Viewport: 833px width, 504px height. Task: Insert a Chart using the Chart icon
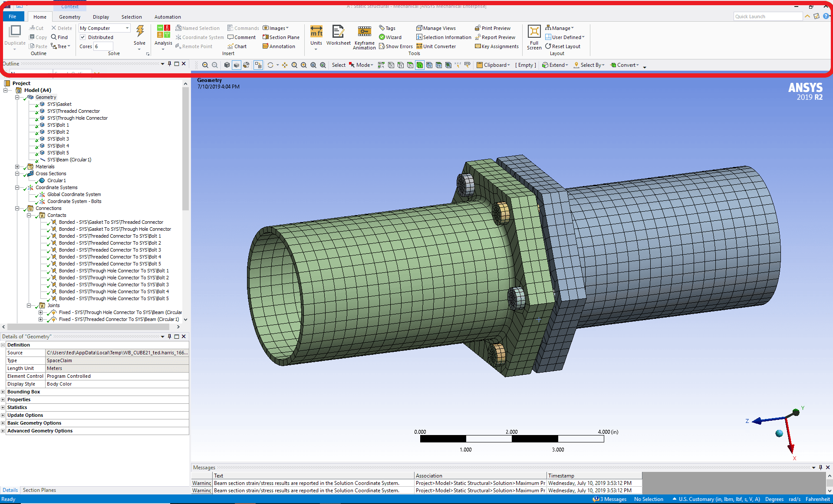[237, 46]
